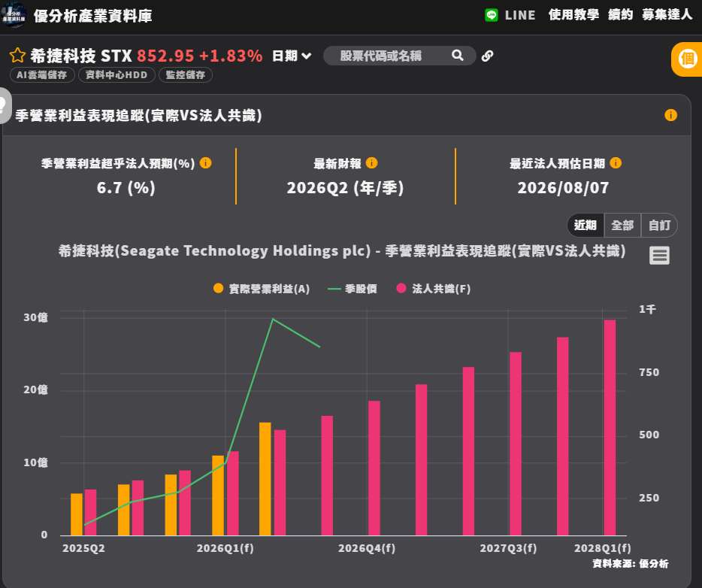Viewport: 702px width, 588px height.
Task: Open the green LINE chat icon
Action: pyautogui.click(x=491, y=15)
